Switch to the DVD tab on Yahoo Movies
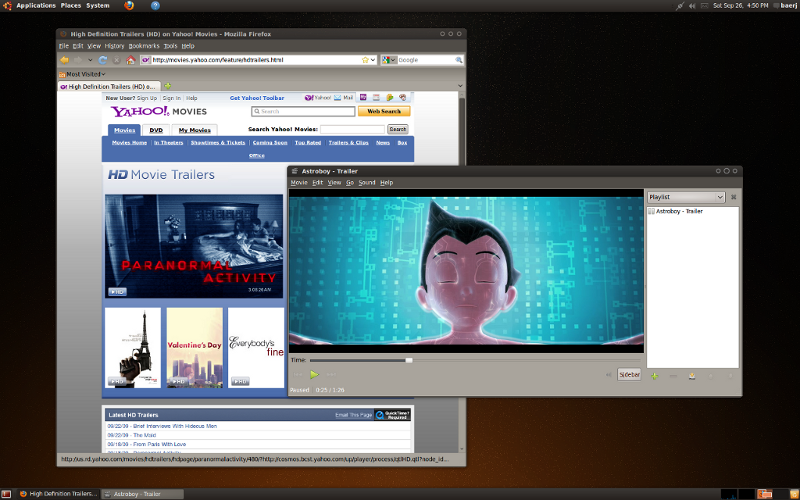 click(156, 130)
